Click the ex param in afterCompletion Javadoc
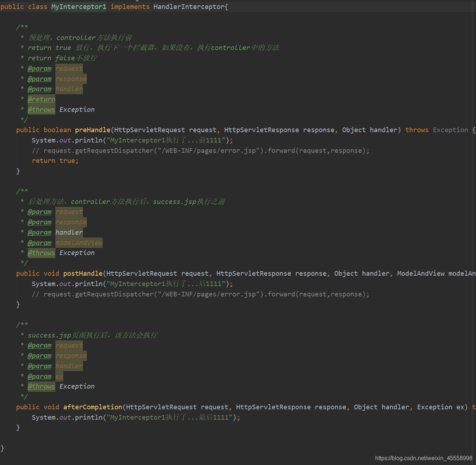 click(59, 376)
